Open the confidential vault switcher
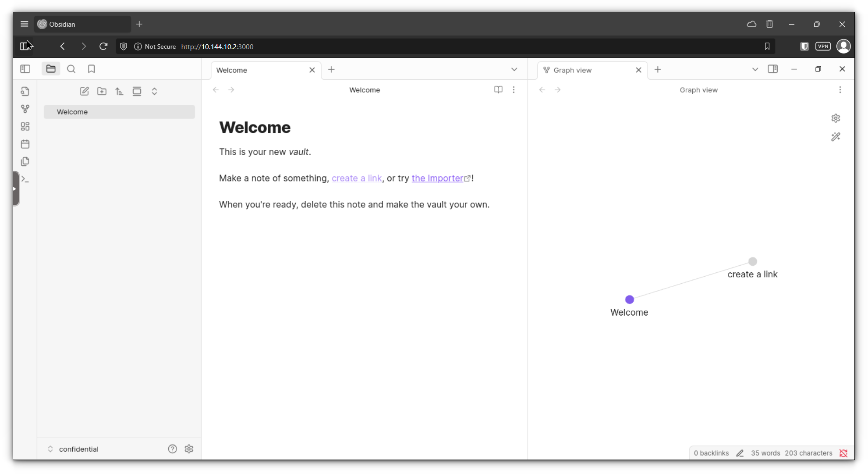Screen dimensions: 868x474 point(73,449)
